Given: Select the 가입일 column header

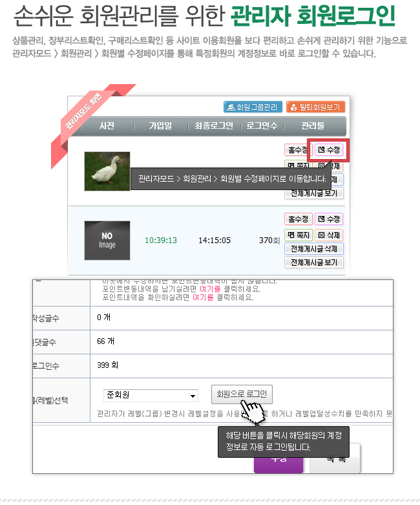Looking at the screenshot, I should pos(160,125).
